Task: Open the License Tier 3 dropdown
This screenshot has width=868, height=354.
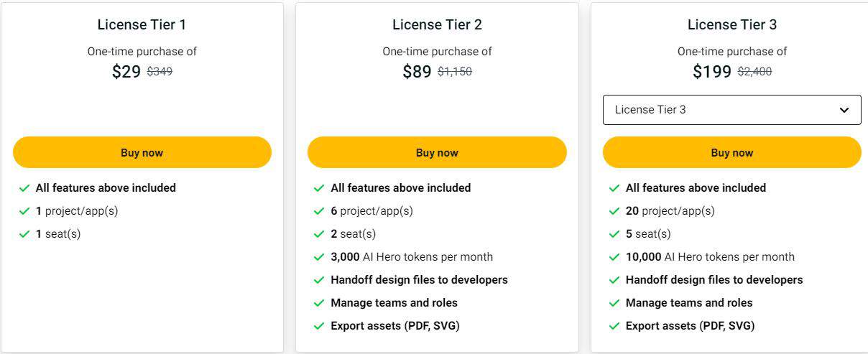Action: [x=732, y=110]
